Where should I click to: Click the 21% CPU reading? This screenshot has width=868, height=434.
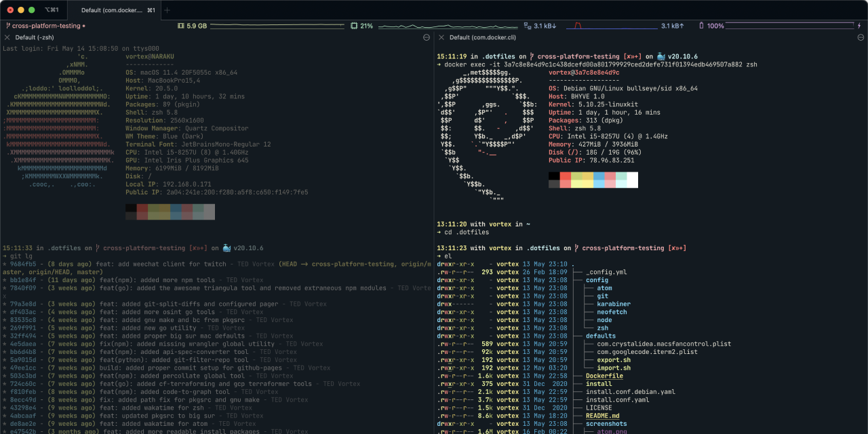[x=366, y=26]
